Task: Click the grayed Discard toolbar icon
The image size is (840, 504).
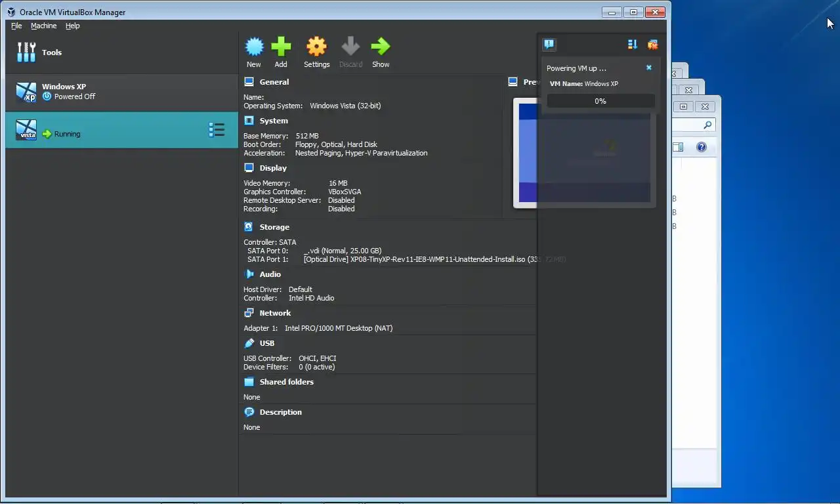Action: click(350, 47)
